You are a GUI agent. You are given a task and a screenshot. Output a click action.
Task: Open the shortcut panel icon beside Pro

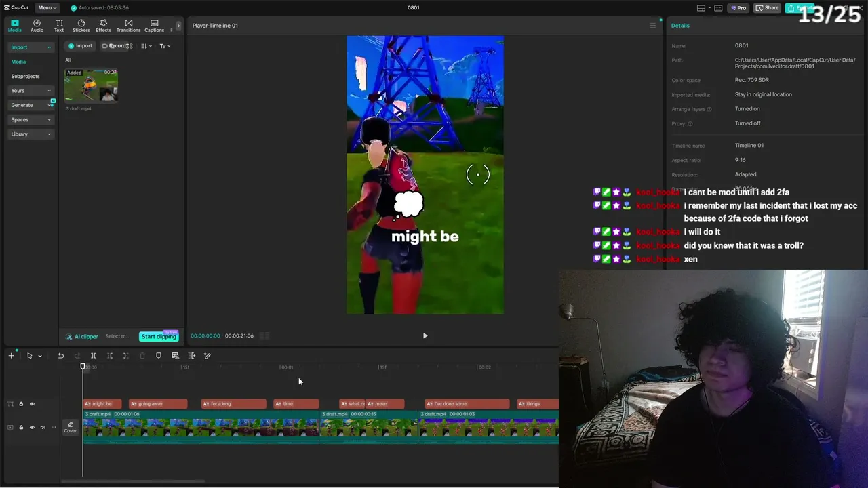pos(718,8)
